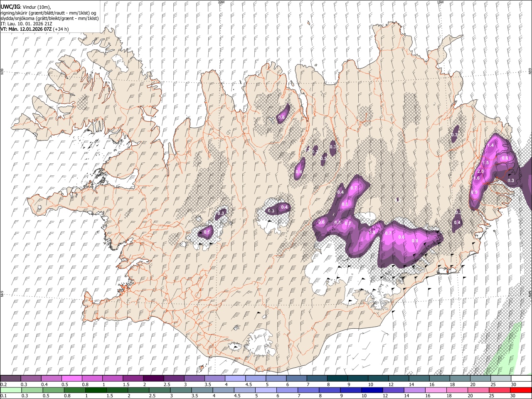The height and width of the screenshot is (399, 532).
Task: Click the '1.4' snowfall value in the east
Action: 491,145
